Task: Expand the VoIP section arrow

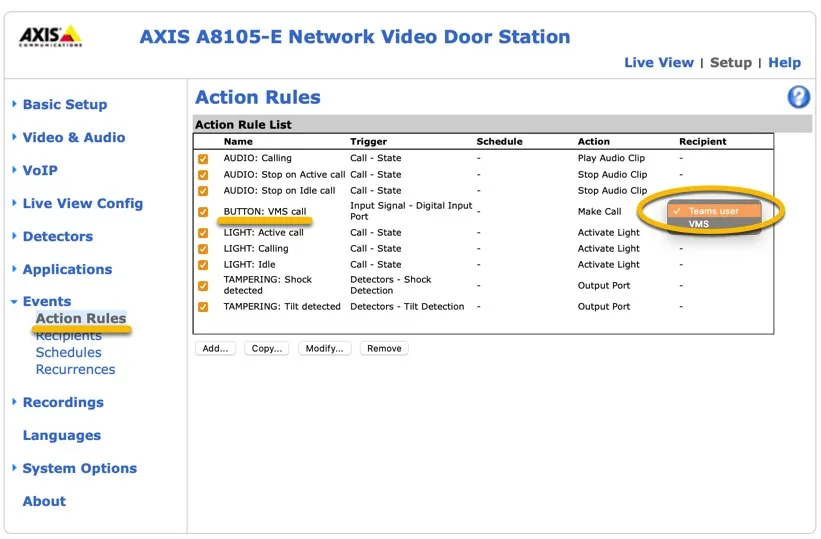Action: click(14, 170)
